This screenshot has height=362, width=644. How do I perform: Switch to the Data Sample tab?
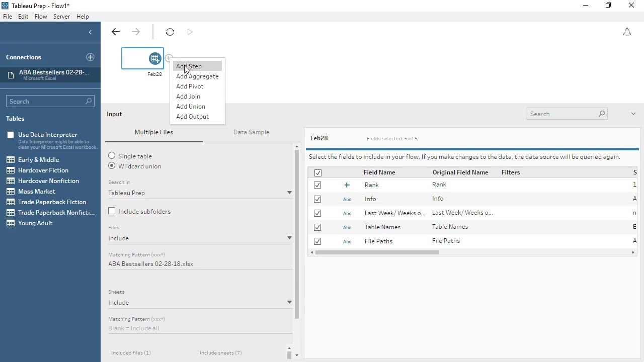point(252,132)
